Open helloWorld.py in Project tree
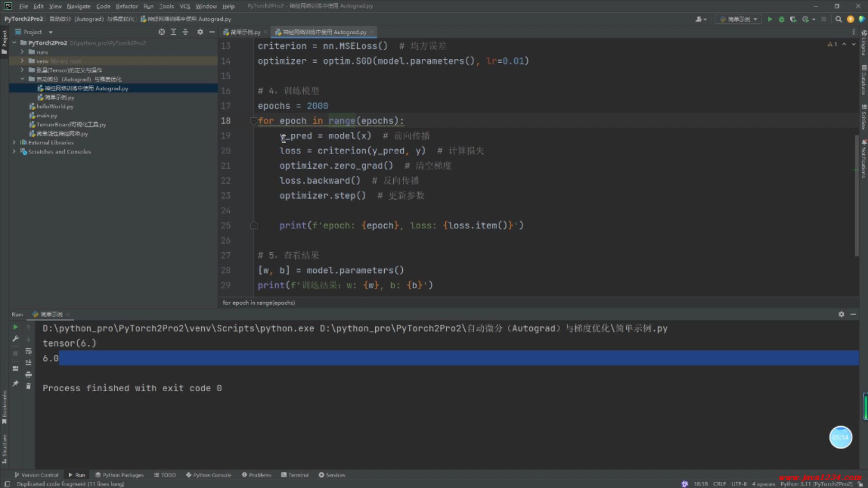 click(54, 107)
